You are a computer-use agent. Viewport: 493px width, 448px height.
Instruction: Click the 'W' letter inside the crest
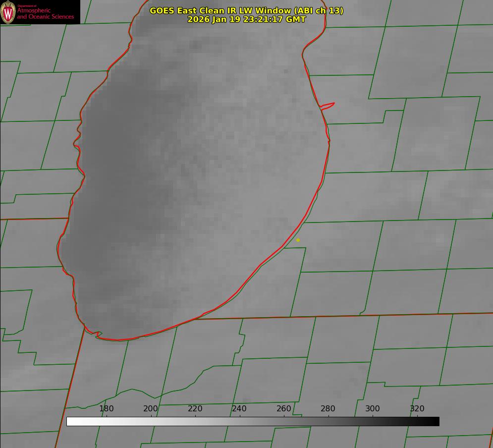pyautogui.click(x=8, y=13)
